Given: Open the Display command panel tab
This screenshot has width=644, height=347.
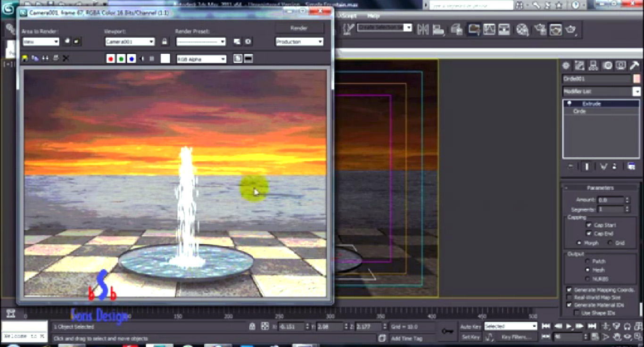Looking at the screenshot, I should (x=621, y=66).
